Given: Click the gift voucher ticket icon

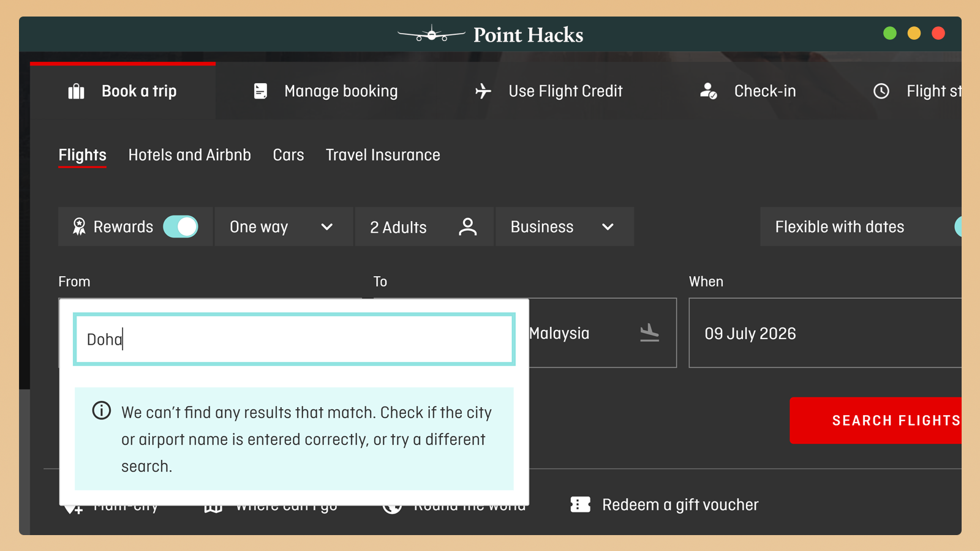Looking at the screenshot, I should pos(580,504).
